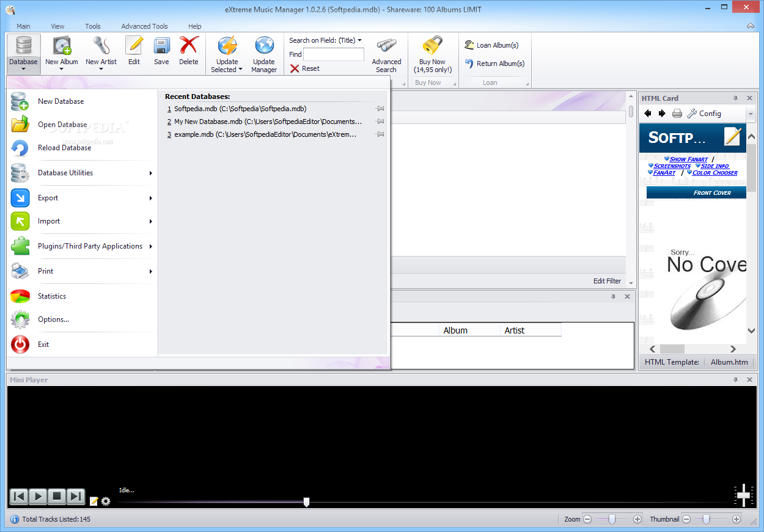The width and height of the screenshot is (764, 532).
Task: Click Show Fanart link
Action: pyautogui.click(x=689, y=159)
